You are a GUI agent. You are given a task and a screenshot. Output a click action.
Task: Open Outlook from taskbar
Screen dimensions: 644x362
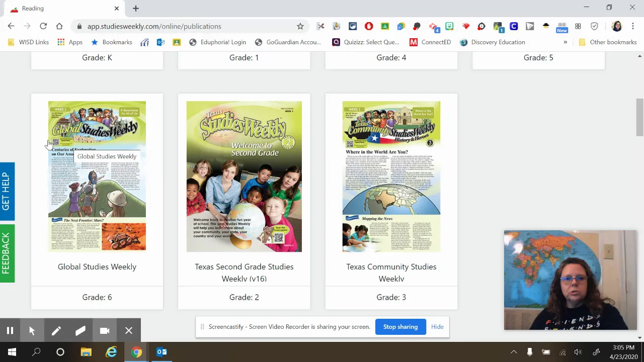[162, 352]
